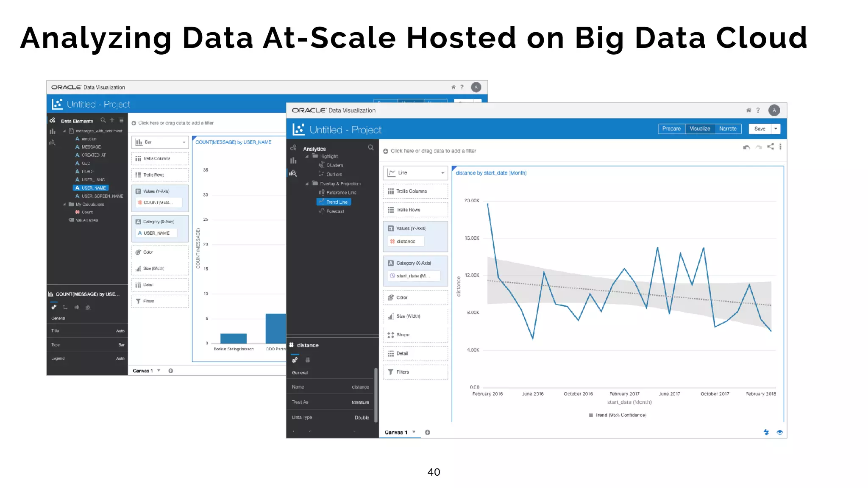Image resolution: width=868 pixels, height=488 pixels.
Task: Click the properties panel scrollbar in front window
Action: [376, 395]
